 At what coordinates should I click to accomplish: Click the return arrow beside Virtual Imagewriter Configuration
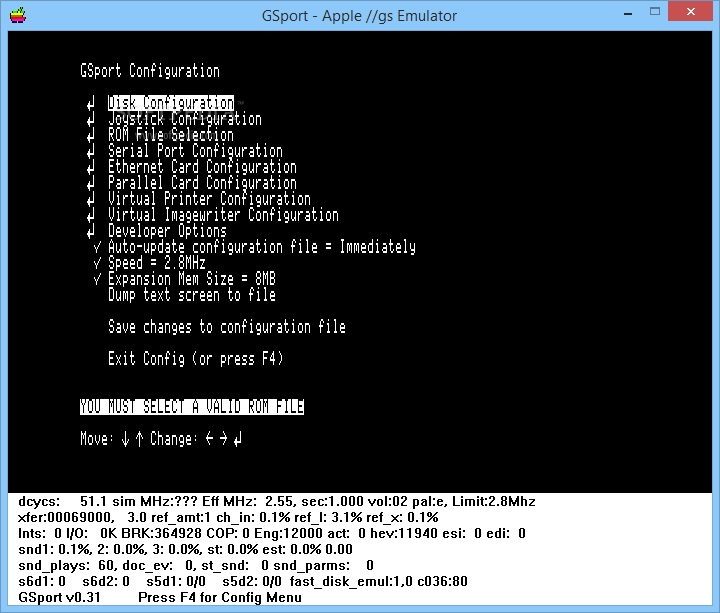coord(91,215)
